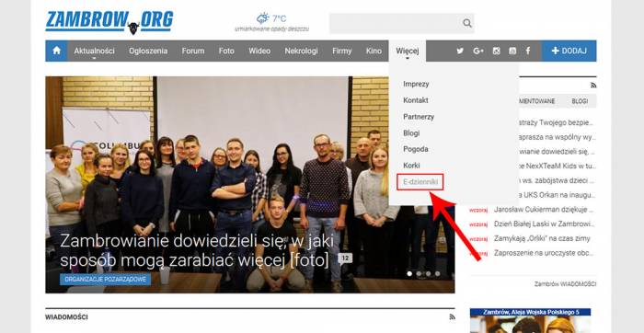Click the DODAJ button

coord(569,51)
